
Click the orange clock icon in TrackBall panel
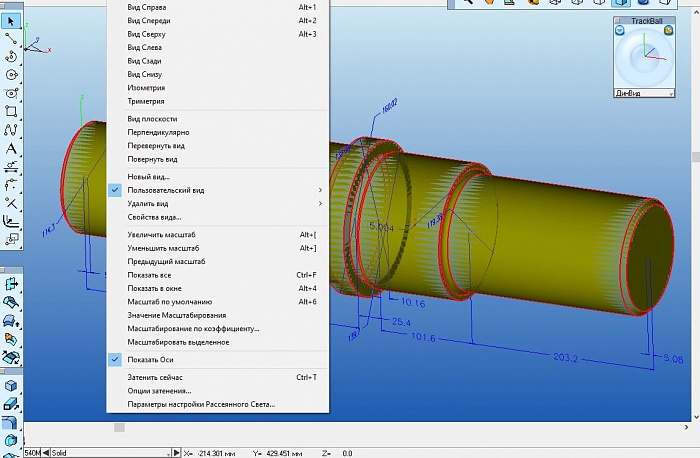click(x=667, y=31)
